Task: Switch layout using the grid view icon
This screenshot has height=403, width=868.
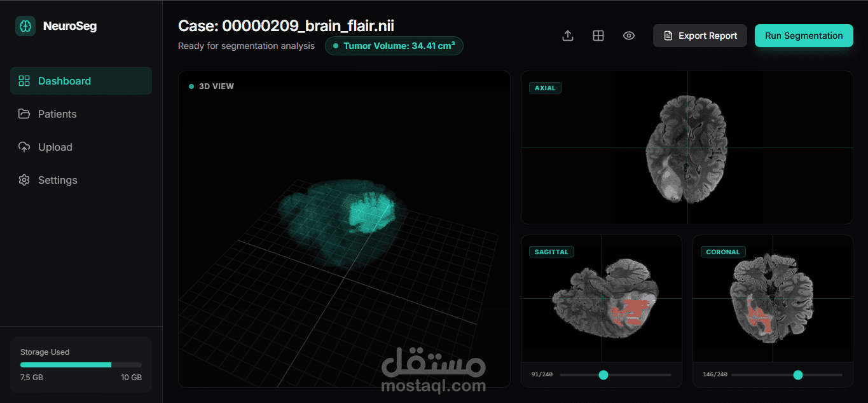Action: click(x=598, y=36)
